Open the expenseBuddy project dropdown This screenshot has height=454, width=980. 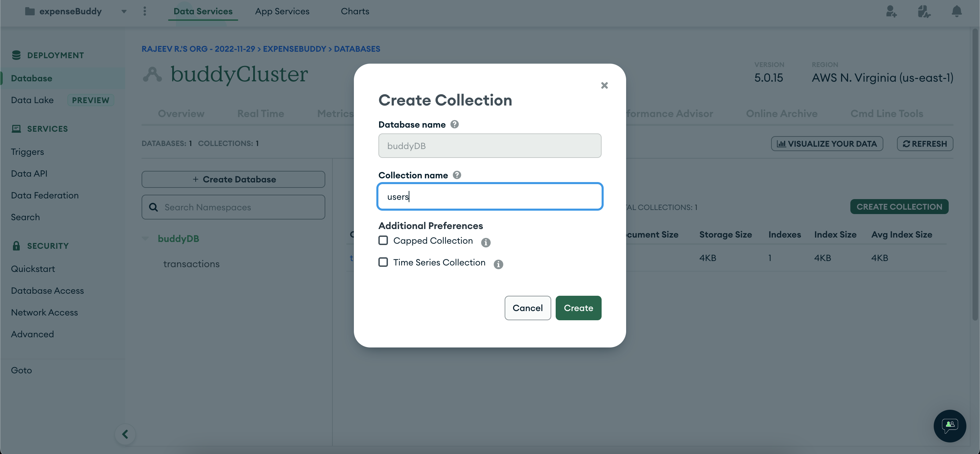click(124, 12)
